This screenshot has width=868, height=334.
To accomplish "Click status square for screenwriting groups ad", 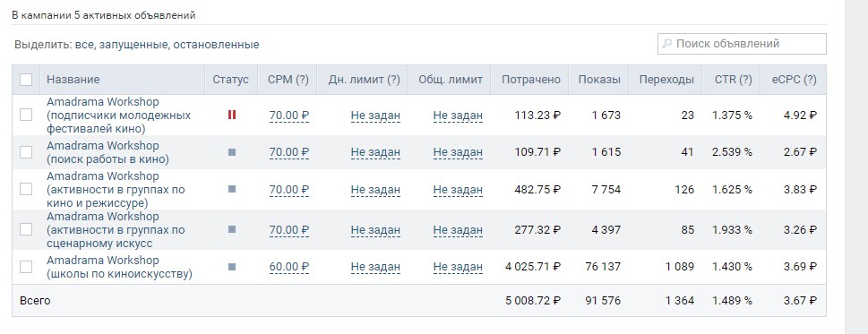I will [x=232, y=229].
